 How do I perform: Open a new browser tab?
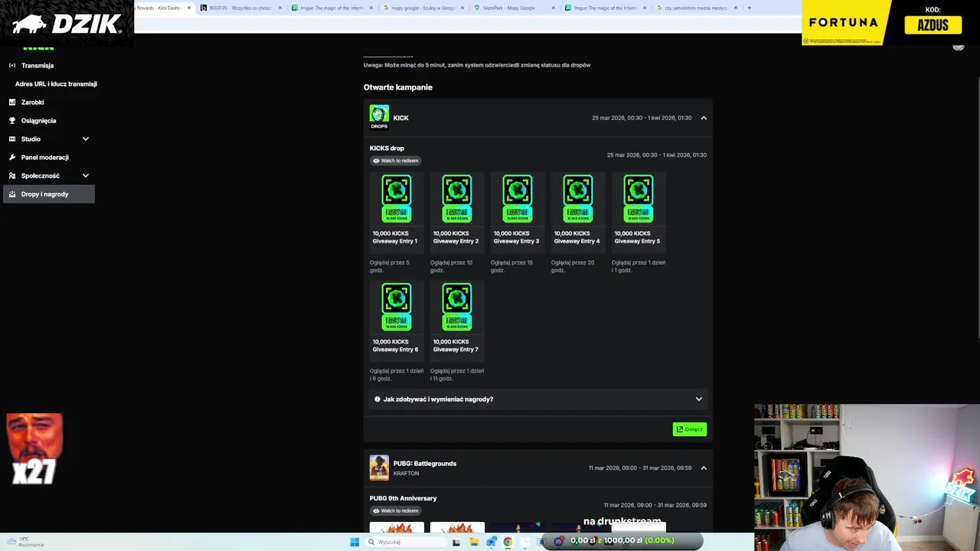(x=749, y=8)
